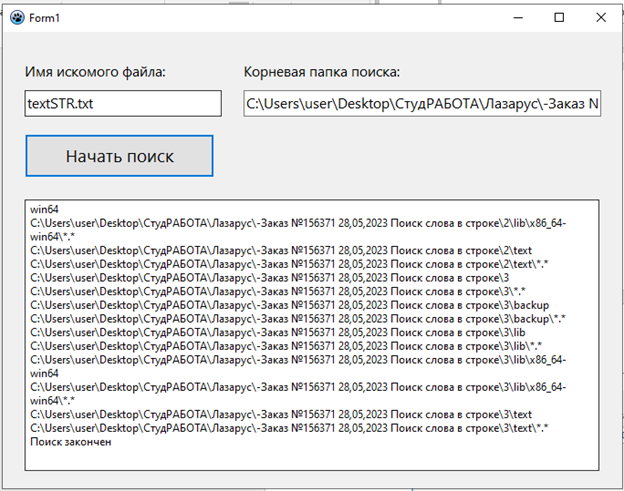
Task: Maximize the Form1 window
Action: pyautogui.click(x=559, y=17)
